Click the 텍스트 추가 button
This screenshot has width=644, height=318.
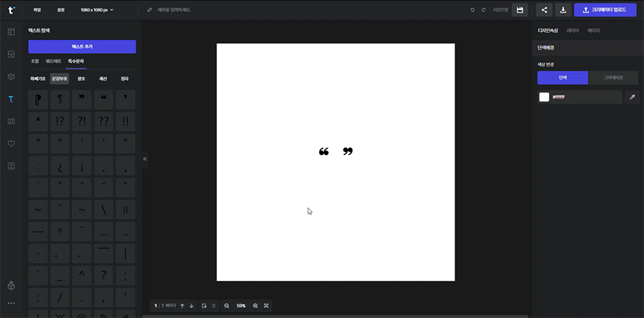(x=82, y=46)
